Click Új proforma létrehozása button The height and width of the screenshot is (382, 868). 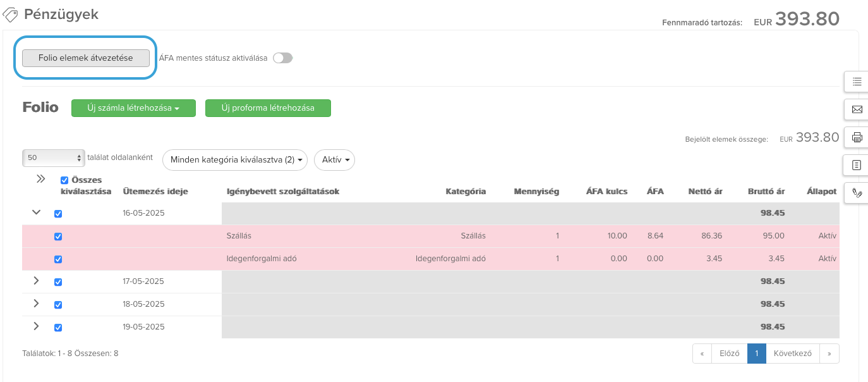(x=268, y=108)
